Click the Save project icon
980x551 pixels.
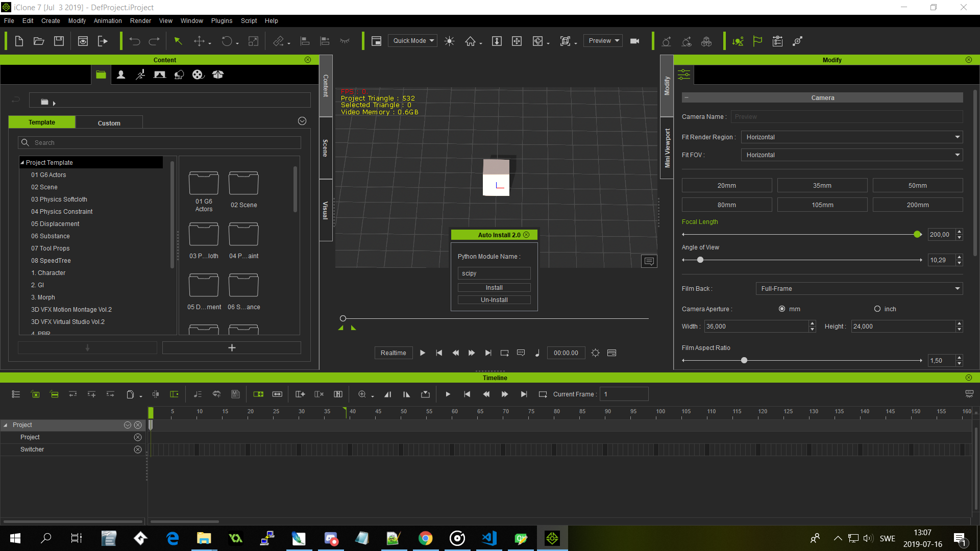pyautogui.click(x=59, y=41)
